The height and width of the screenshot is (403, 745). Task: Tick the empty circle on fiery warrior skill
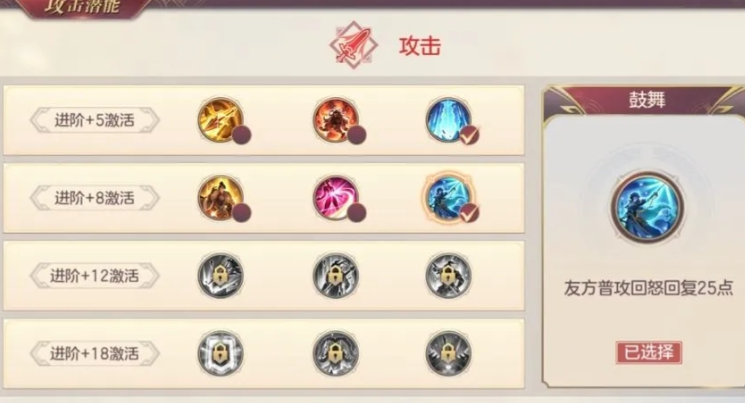click(x=357, y=135)
